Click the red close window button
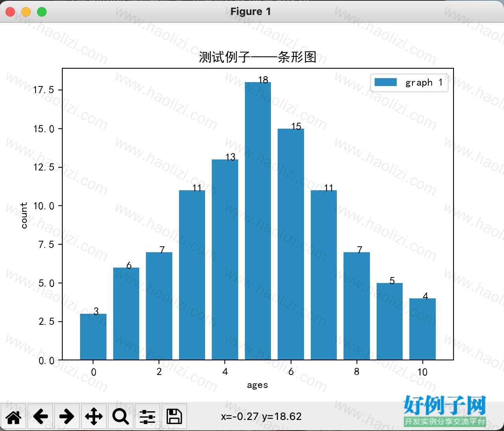This screenshot has width=504, height=431. [11, 12]
